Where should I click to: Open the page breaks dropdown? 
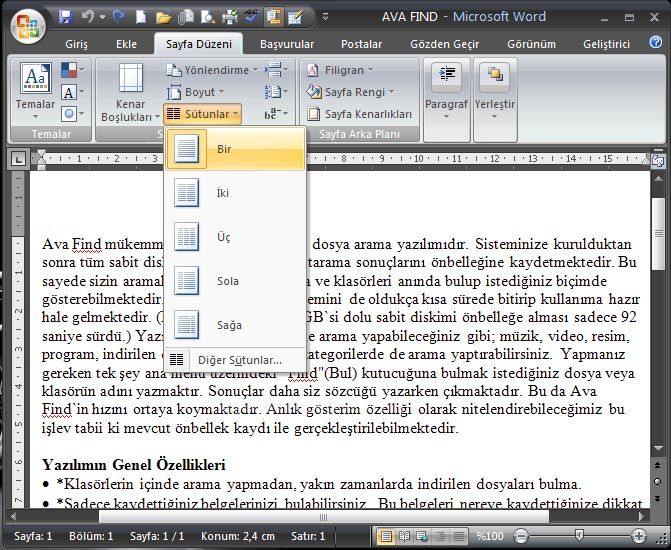pyautogui.click(x=276, y=70)
